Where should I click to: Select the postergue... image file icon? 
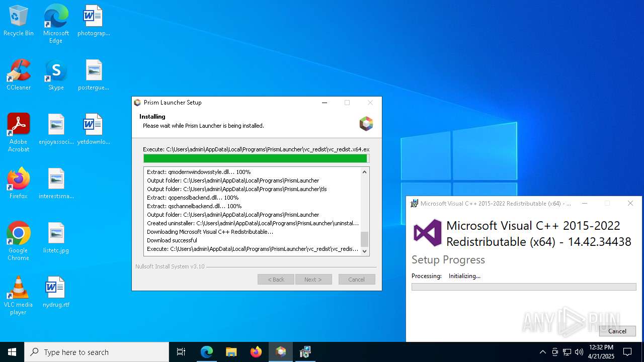tap(94, 75)
